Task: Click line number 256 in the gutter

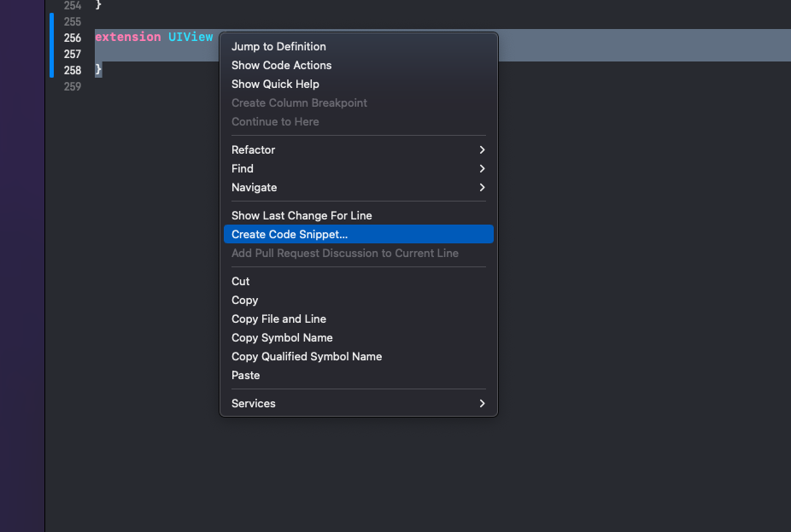Action: (x=72, y=38)
